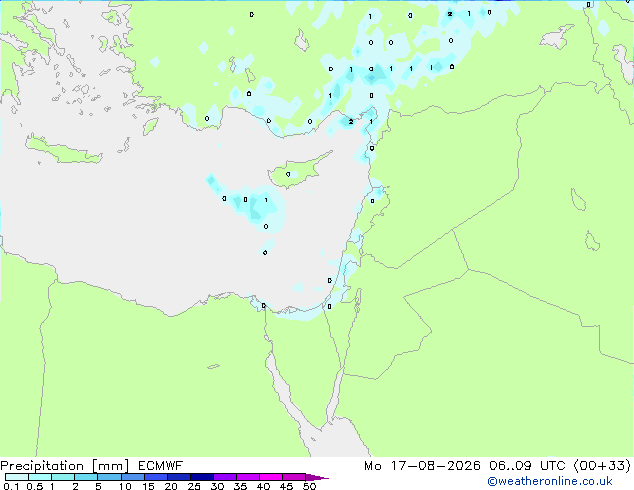Click the 'Precipitation [mm] ECMWF' title text
The image size is (634, 490).
92,466
